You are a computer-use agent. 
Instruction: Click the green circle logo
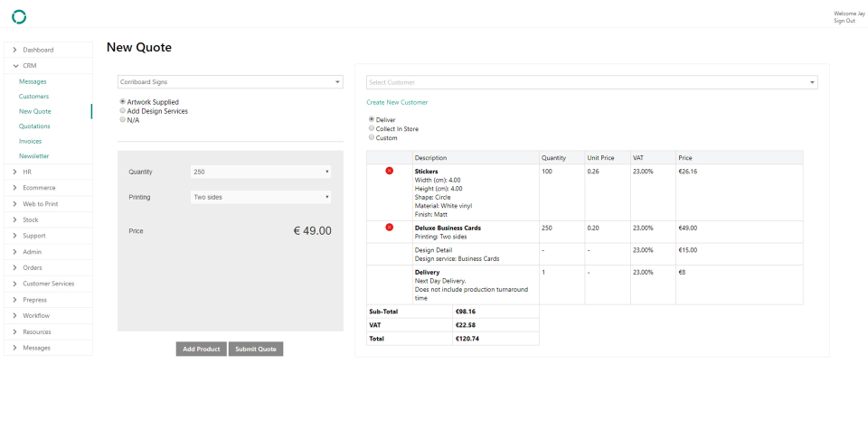[19, 17]
